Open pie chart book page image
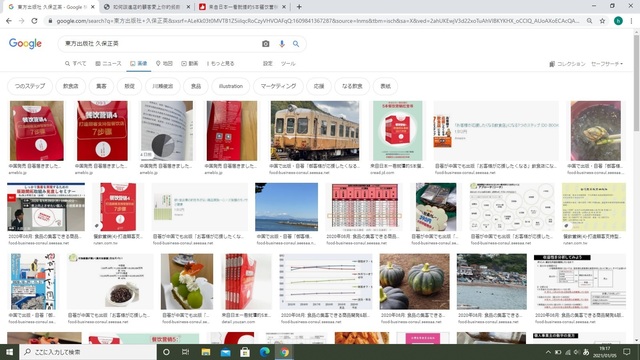Image resolution: width=640 pixels, height=360 pixels. [167, 131]
